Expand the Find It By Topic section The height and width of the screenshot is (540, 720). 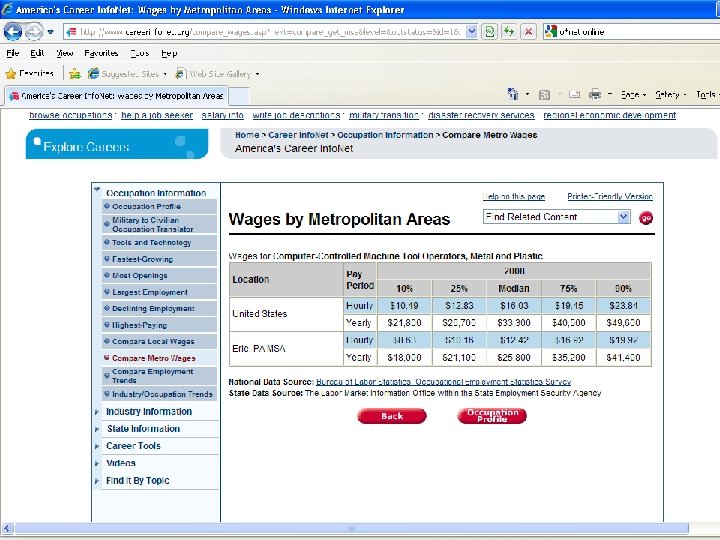coord(97,481)
